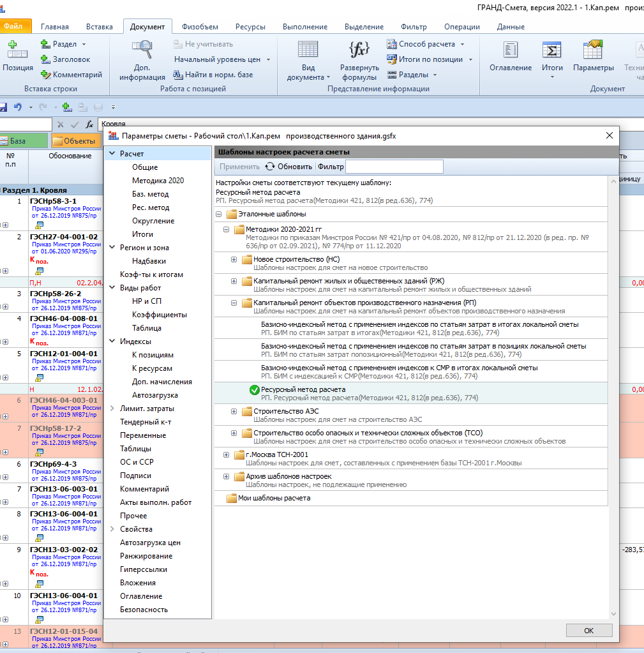644x653 pixels.
Task: Expand Строительство АЭС node
Action: point(234,412)
